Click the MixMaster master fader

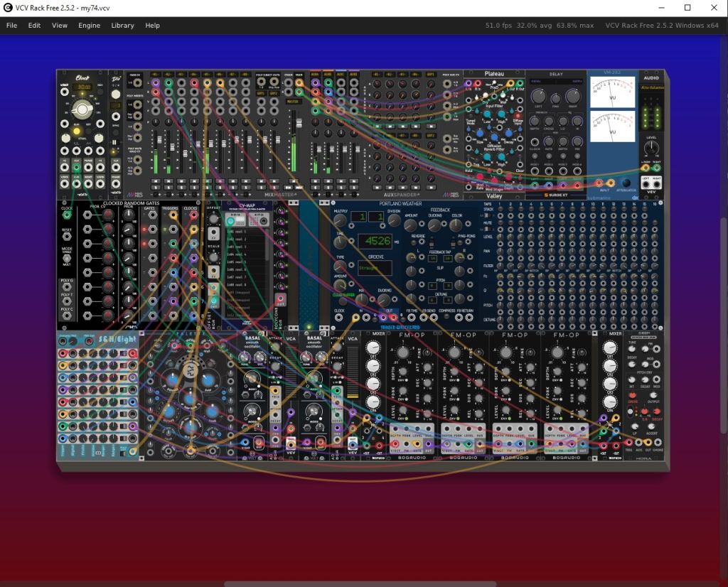(x=299, y=122)
